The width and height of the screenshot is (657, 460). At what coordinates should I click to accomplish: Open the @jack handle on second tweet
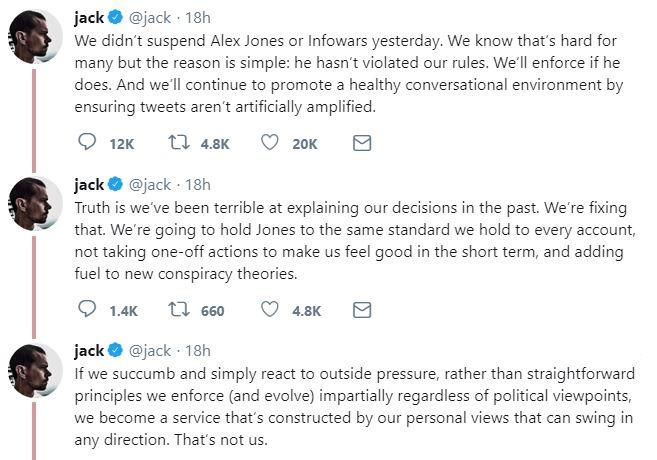click(x=150, y=185)
